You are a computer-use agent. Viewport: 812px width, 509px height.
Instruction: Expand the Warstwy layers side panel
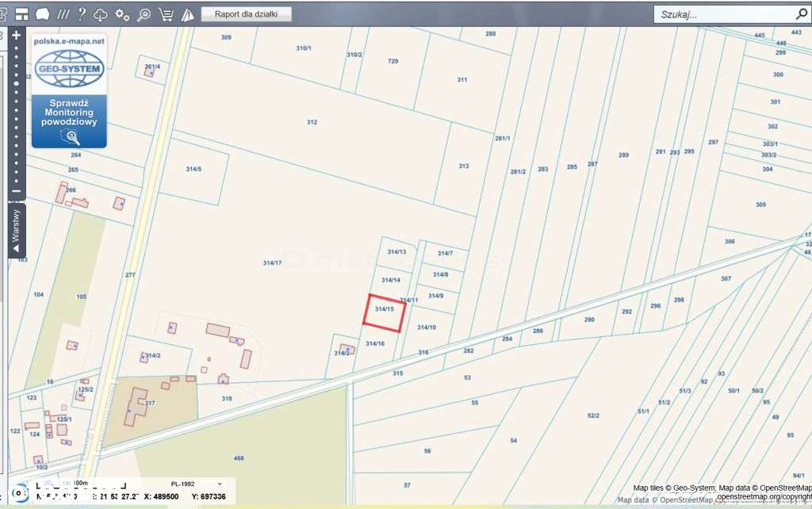coord(16,231)
